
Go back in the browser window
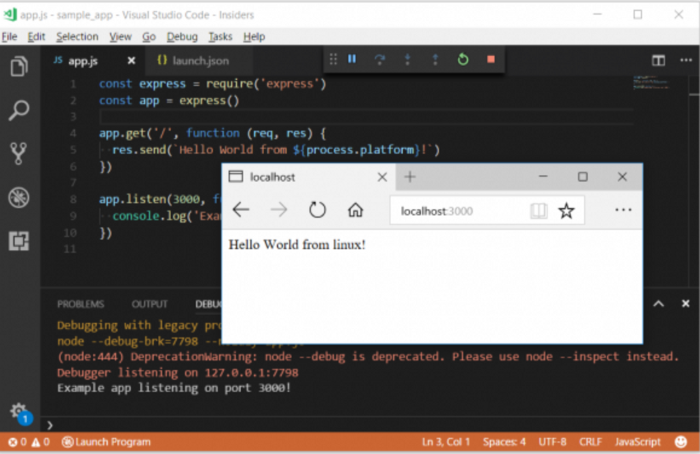click(241, 209)
